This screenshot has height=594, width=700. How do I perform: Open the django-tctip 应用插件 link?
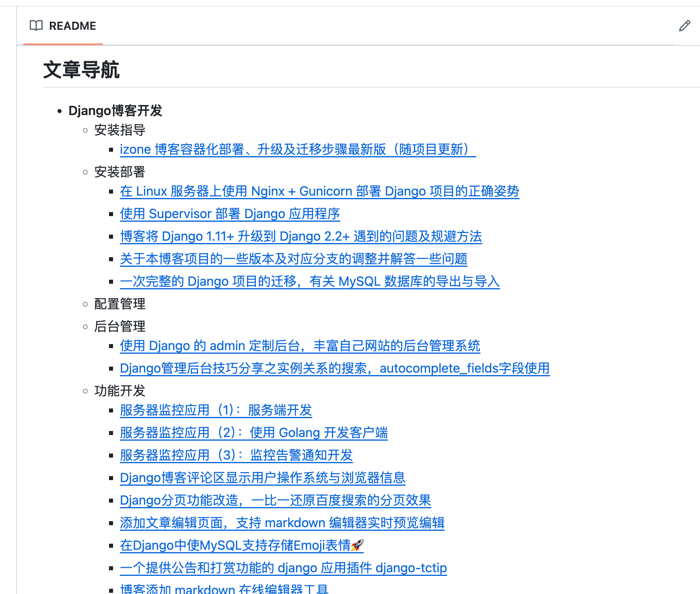283,568
